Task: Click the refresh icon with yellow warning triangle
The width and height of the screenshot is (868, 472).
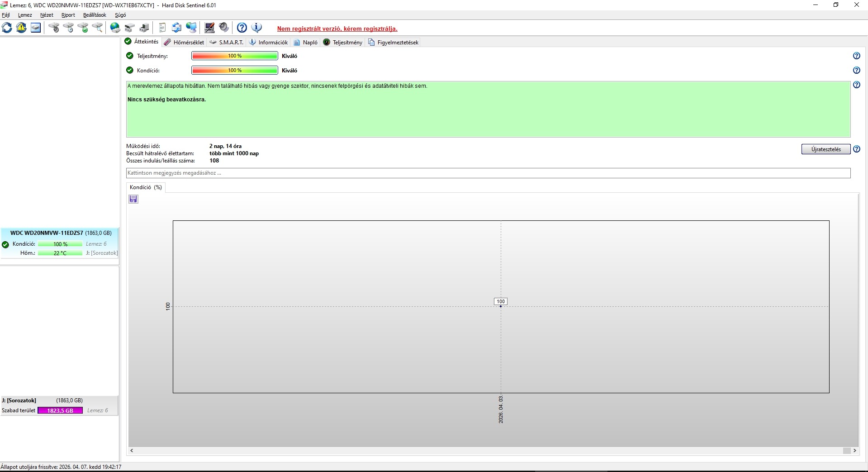Action: point(21,28)
